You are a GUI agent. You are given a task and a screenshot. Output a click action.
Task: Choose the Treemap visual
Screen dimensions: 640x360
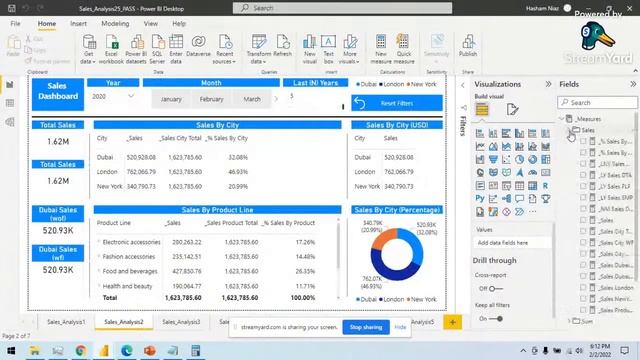click(545, 160)
